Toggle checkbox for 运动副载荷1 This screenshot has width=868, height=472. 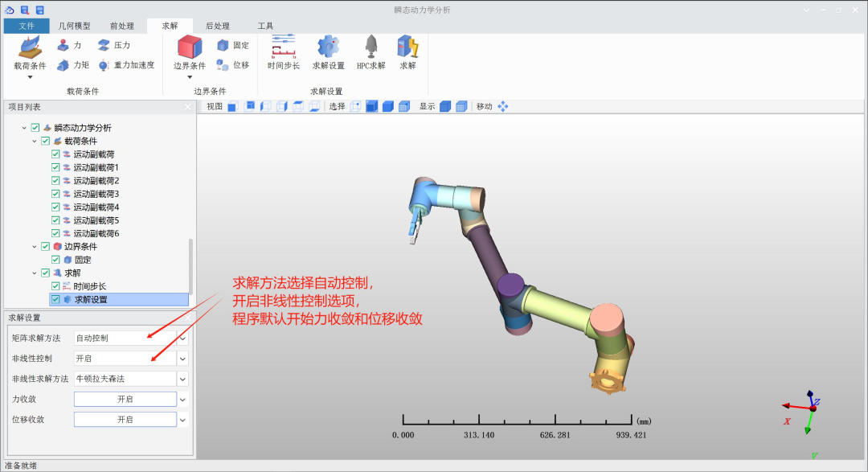coord(55,167)
